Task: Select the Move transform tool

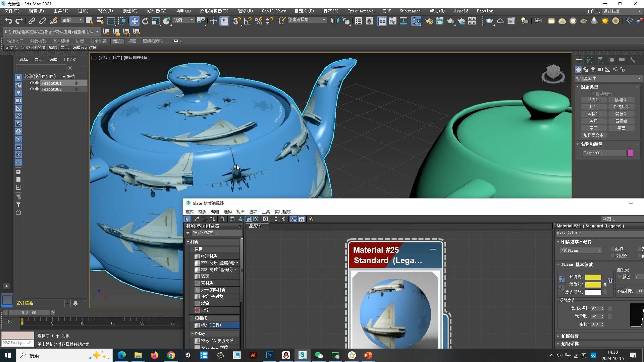Action: 134,21
